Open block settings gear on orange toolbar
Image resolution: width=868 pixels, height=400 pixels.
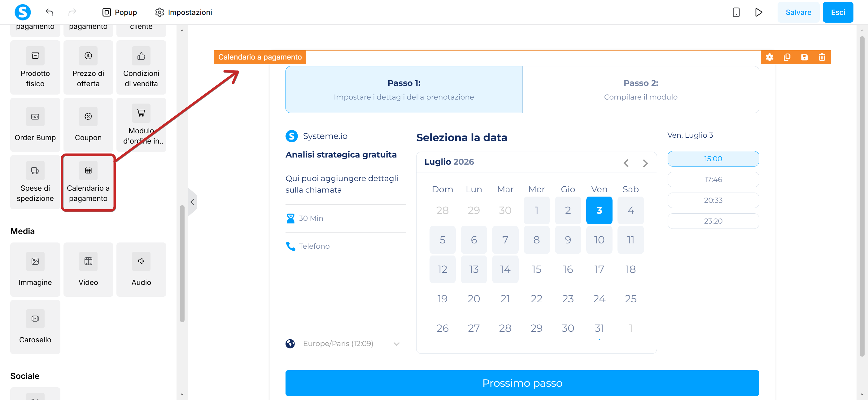point(769,57)
